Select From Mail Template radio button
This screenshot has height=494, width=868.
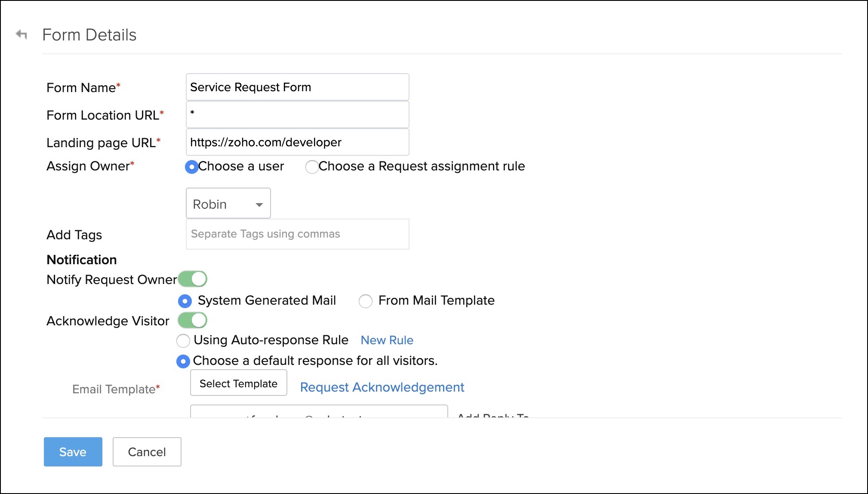pos(366,301)
